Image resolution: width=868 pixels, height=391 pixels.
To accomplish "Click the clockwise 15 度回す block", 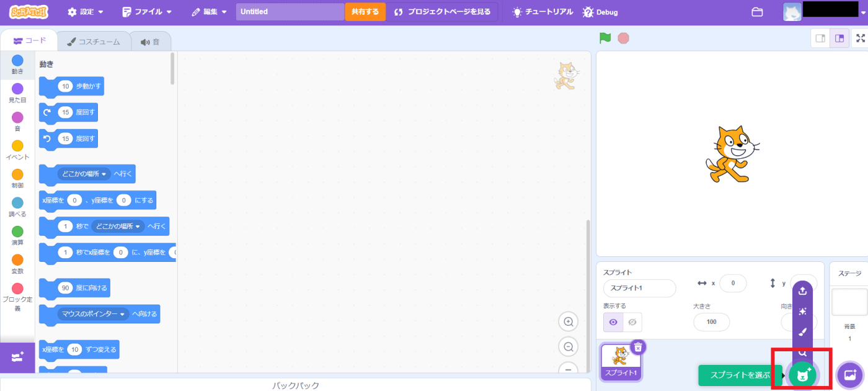I will (68, 113).
